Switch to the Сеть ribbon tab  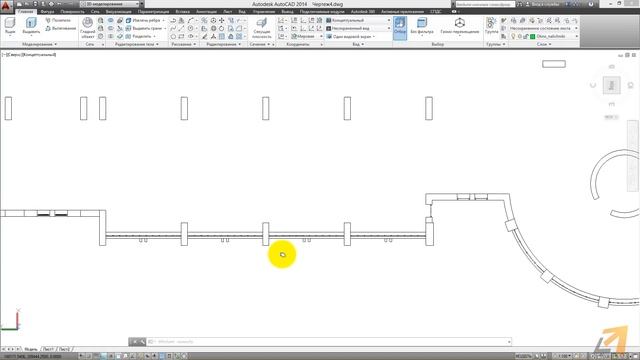point(95,11)
